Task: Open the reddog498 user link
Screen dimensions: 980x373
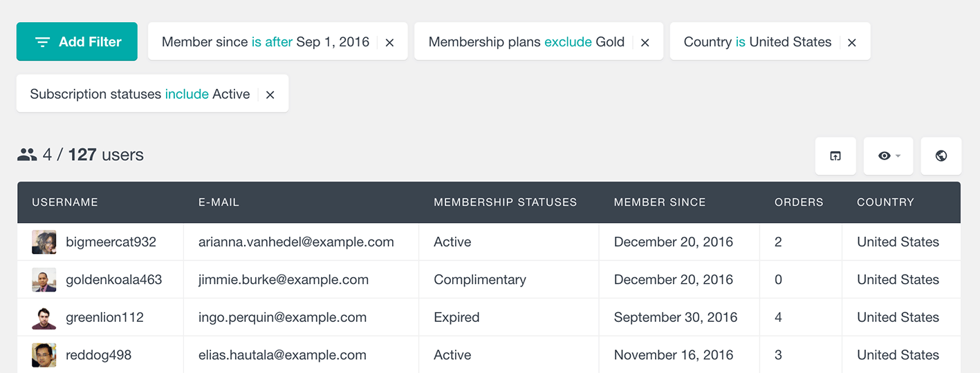Action: 98,355
